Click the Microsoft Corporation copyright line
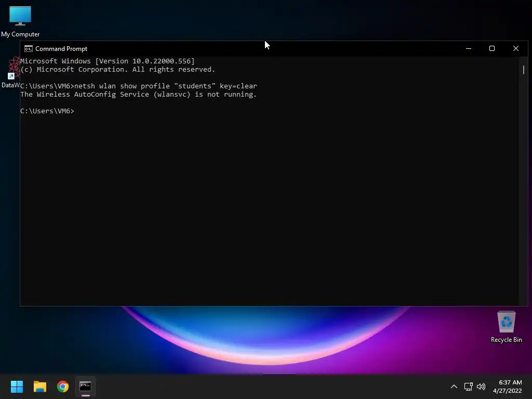 click(x=118, y=69)
